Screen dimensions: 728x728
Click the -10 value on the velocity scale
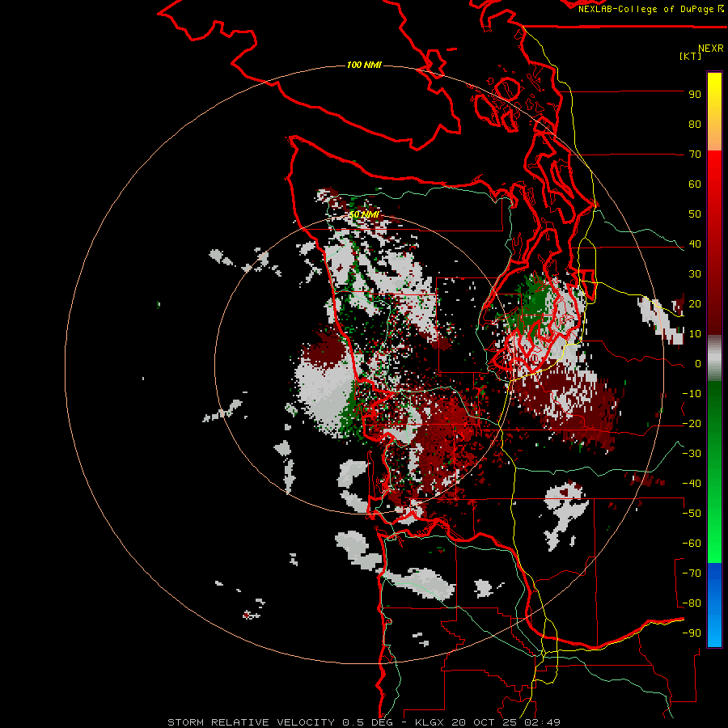(692, 394)
